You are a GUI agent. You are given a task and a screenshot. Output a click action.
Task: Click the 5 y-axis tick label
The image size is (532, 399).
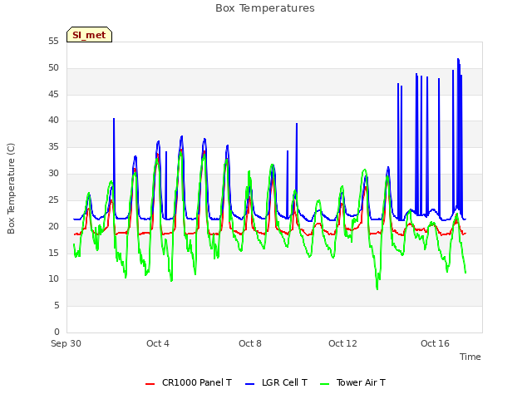click(x=57, y=305)
